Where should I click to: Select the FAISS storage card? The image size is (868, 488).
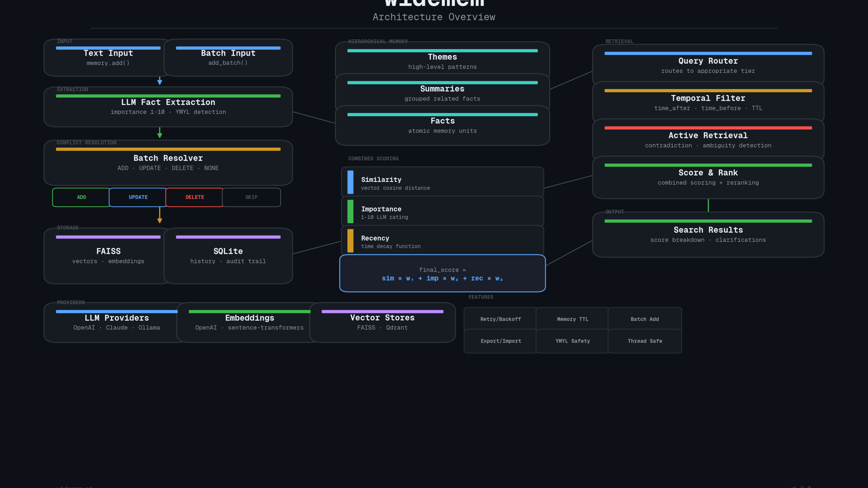pyautogui.click(x=108, y=256)
